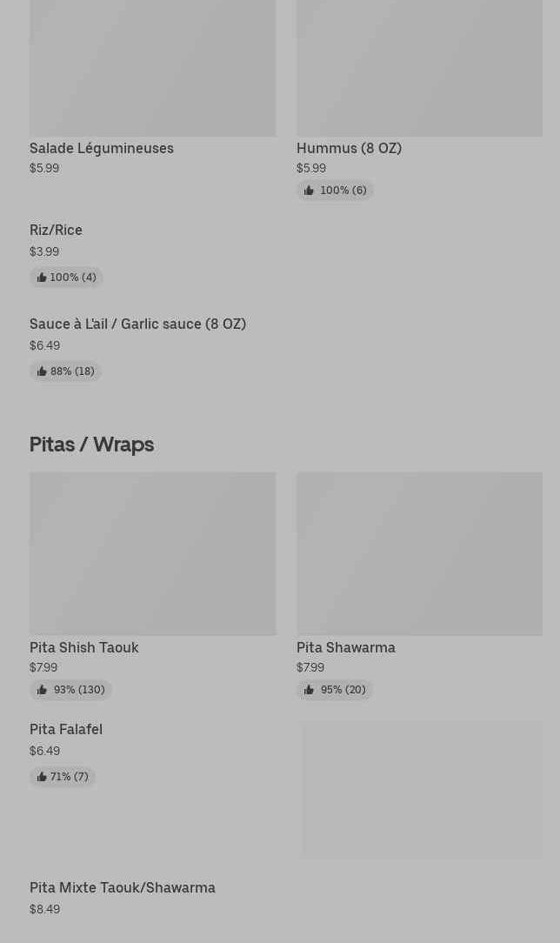Click thumbs-up icon under Garlic sauce
Screen dimensions: 560x943
click(42, 371)
